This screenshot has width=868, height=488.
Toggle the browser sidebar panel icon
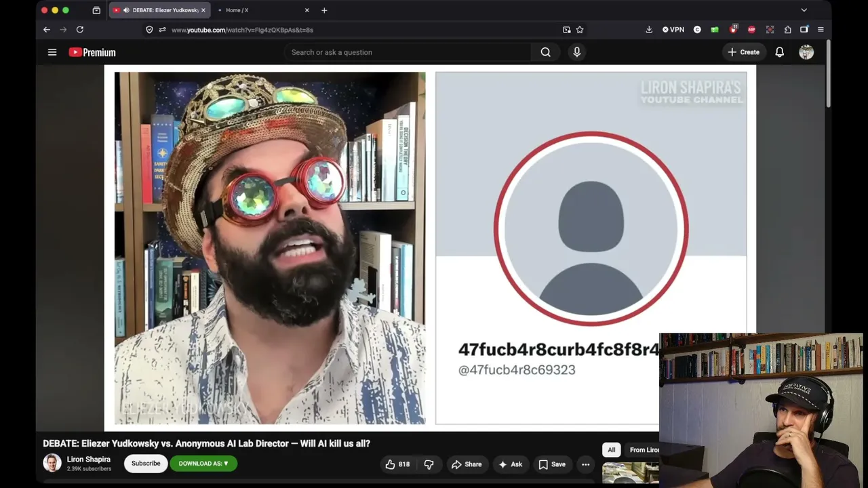(x=804, y=30)
